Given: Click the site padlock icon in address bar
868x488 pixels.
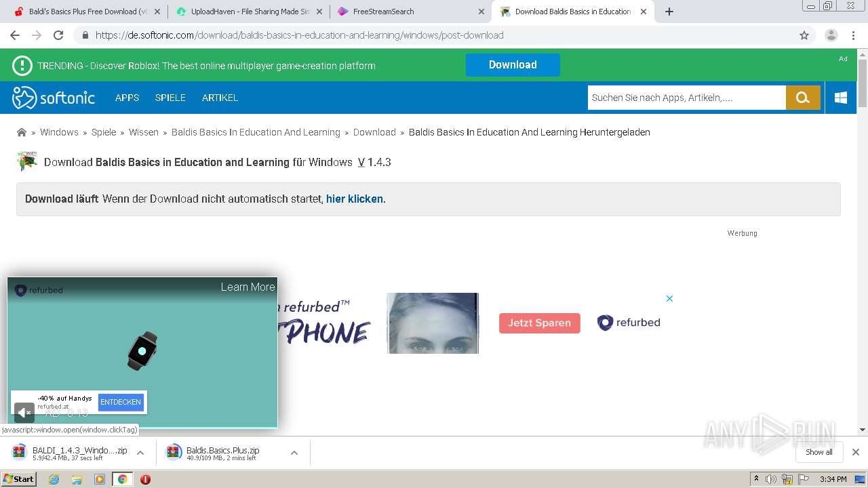Looking at the screenshot, I should (85, 35).
